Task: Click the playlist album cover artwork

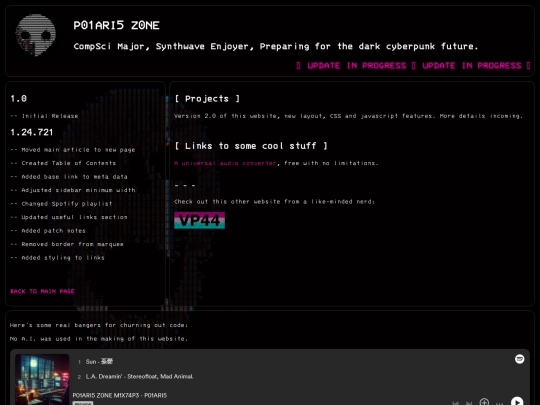Action: (x=42, y=379)
